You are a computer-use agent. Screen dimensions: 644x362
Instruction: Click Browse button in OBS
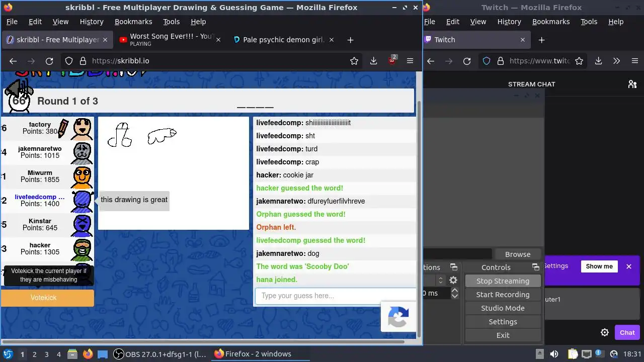518,254
